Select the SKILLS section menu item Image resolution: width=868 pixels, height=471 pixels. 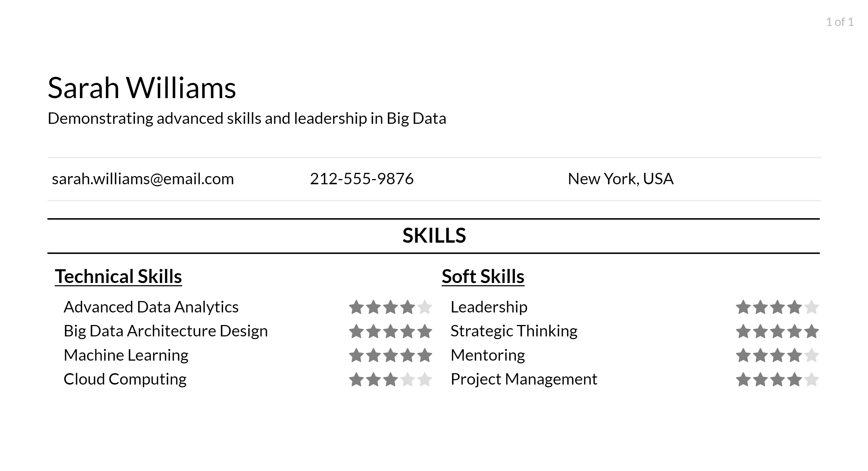tap(433, 236)
